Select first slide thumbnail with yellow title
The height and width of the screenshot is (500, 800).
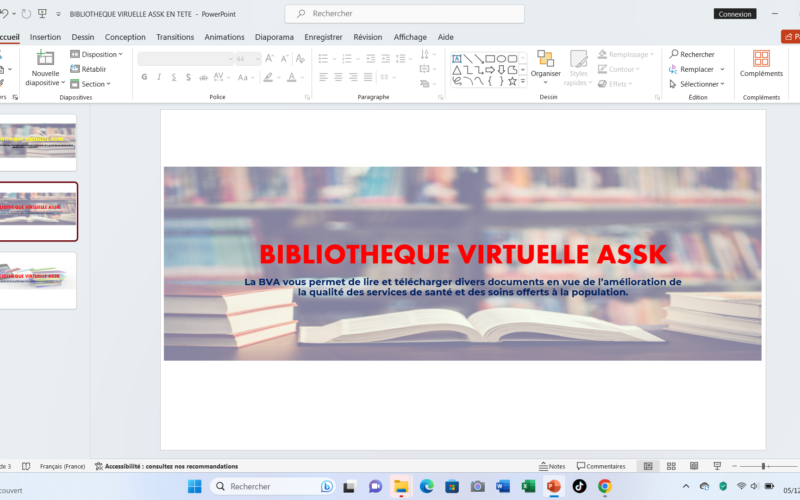(x=38, y=142)
